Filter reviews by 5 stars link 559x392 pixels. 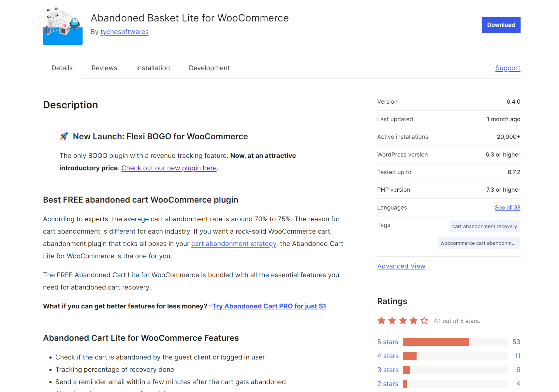point(388,342)
